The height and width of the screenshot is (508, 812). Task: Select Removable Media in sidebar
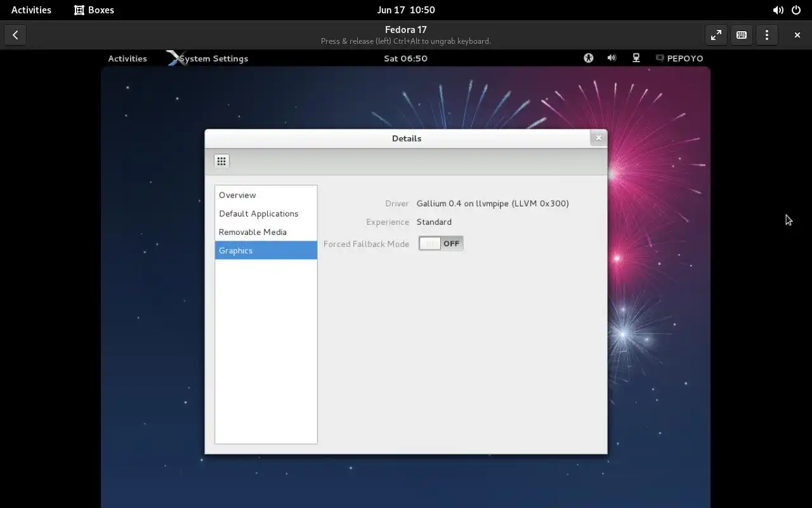[266, 232]
